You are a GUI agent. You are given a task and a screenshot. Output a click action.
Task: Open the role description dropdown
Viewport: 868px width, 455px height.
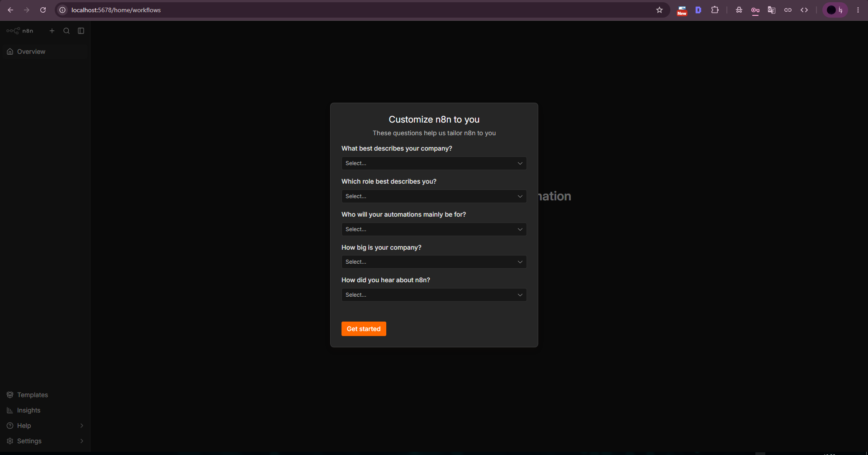click(434, 196)
